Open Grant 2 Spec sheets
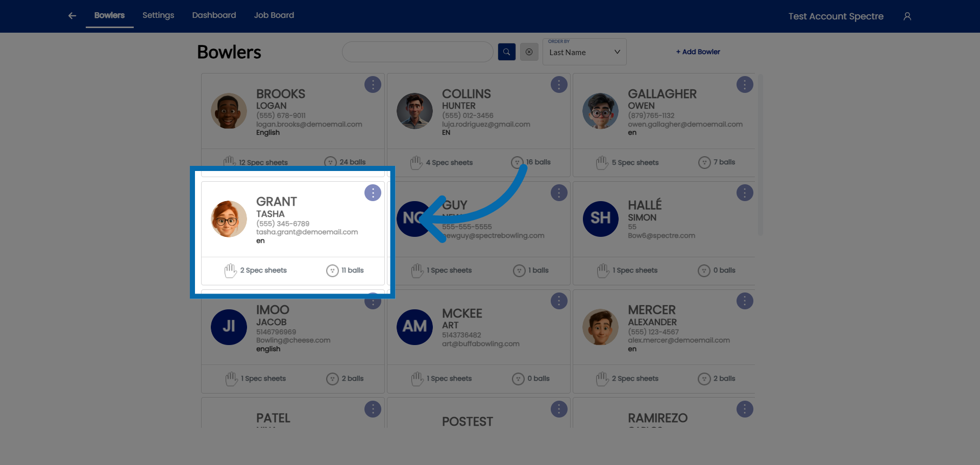Screen dimensions: 980x465 [256, 271]
